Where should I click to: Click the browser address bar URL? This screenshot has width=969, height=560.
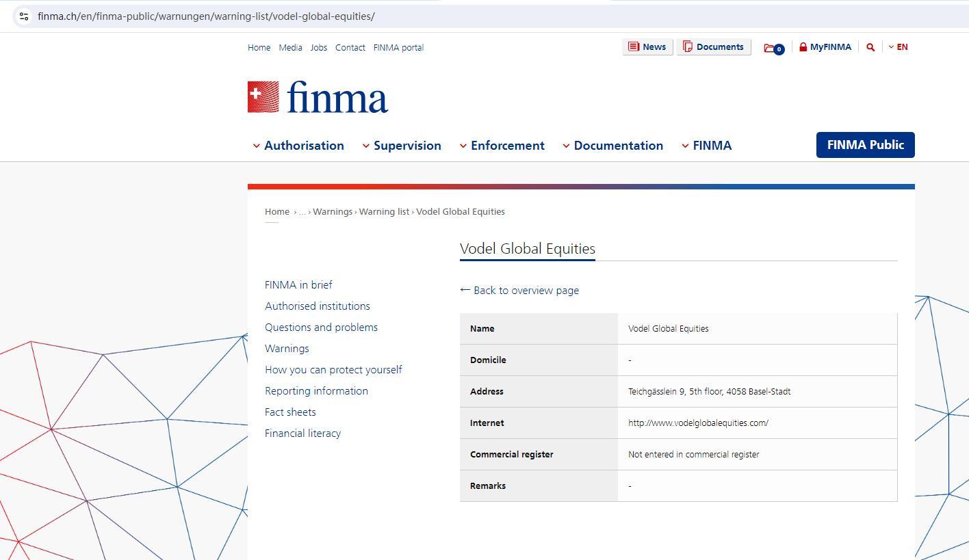(206, 16)
